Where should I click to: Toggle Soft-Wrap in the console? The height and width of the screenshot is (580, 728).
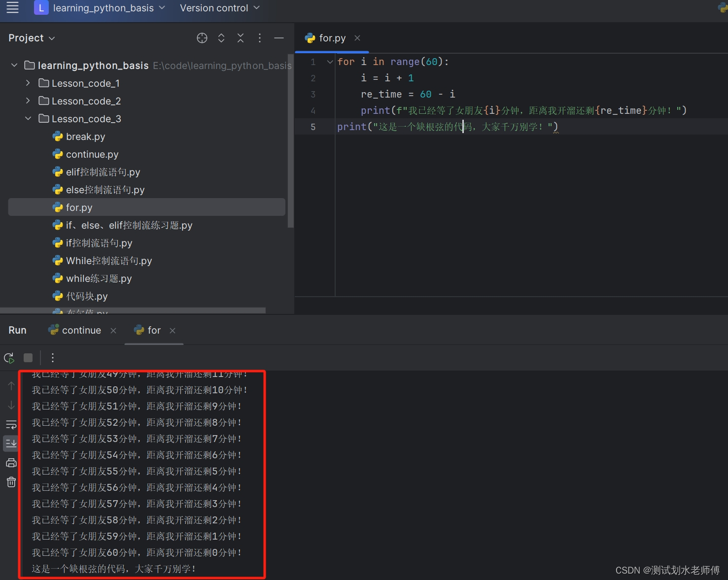[11, 424]
